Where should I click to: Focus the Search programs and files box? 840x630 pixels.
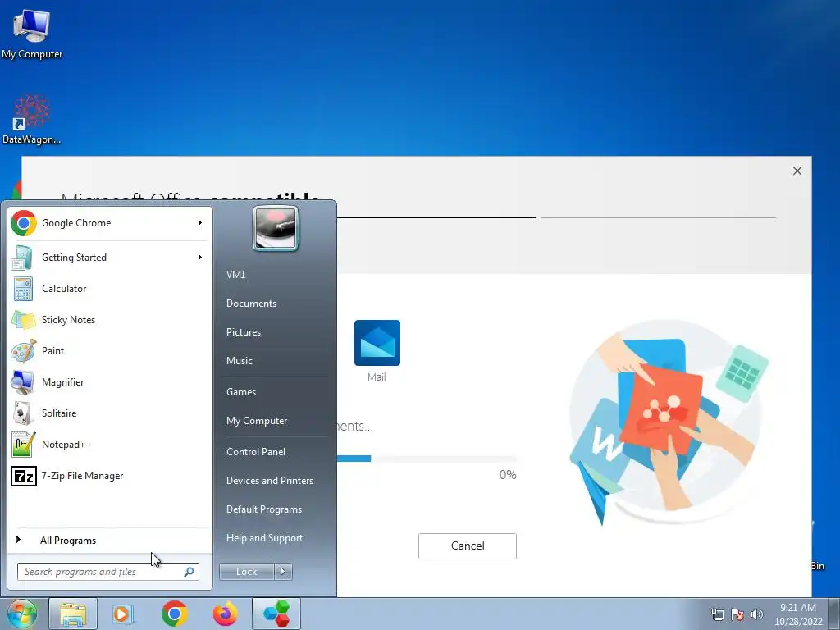tap(107, 572)
